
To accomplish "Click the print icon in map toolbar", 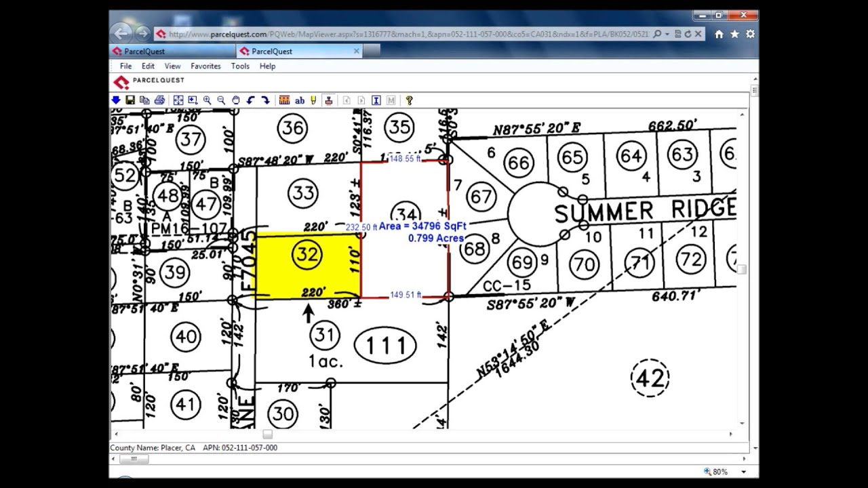I will (159, 100).
